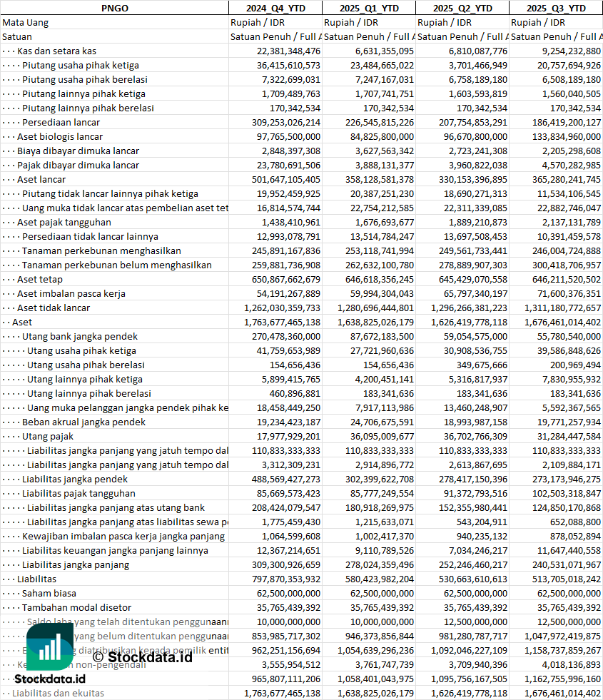Click Liabilitas jangka panjang atas utang bank
Viewport: 603px width, 700px height.
pyautogui.click(x=116, y=507)
